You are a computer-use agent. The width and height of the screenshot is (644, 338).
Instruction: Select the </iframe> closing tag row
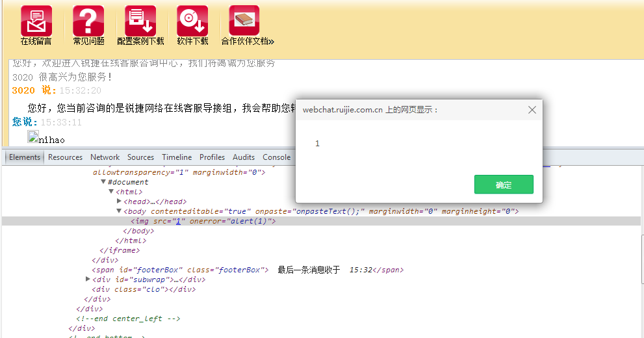(x=120, y=250)
